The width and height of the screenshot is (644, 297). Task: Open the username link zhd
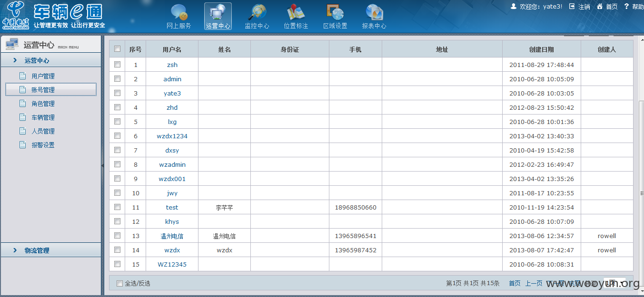click(172, 107)
